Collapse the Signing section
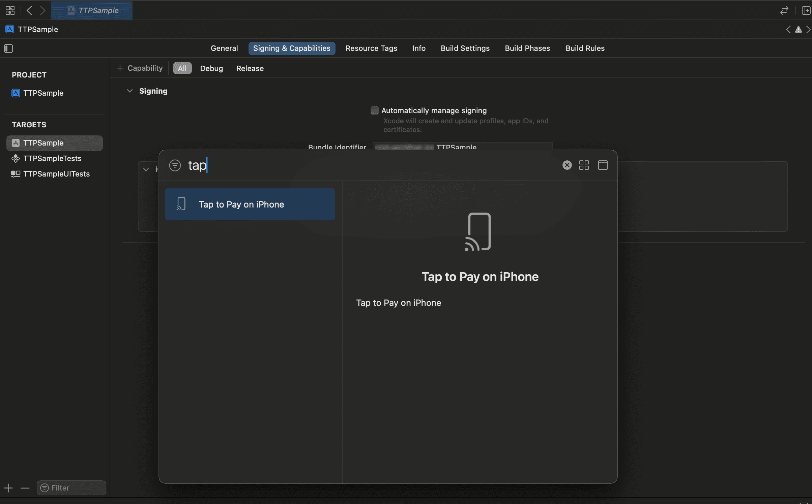 [x=130, y=91]
